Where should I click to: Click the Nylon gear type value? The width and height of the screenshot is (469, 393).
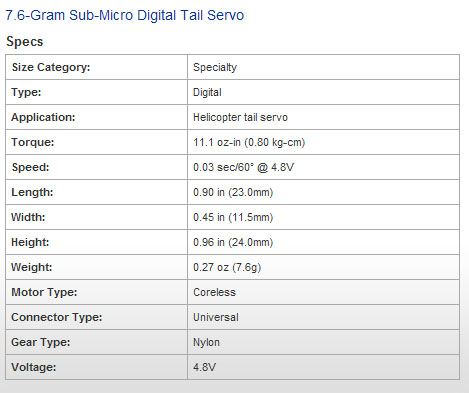(206, 342)
